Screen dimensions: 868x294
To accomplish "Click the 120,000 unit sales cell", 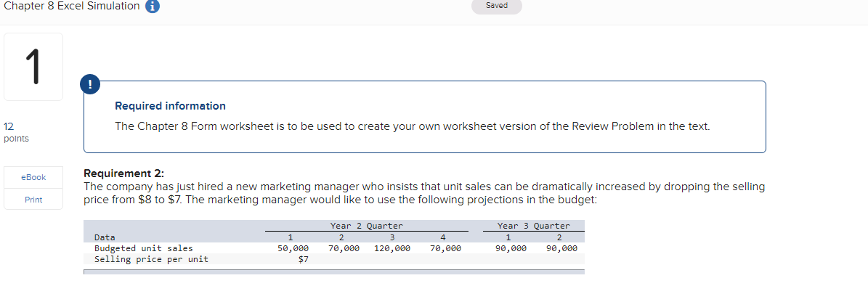I will point(392,248).
